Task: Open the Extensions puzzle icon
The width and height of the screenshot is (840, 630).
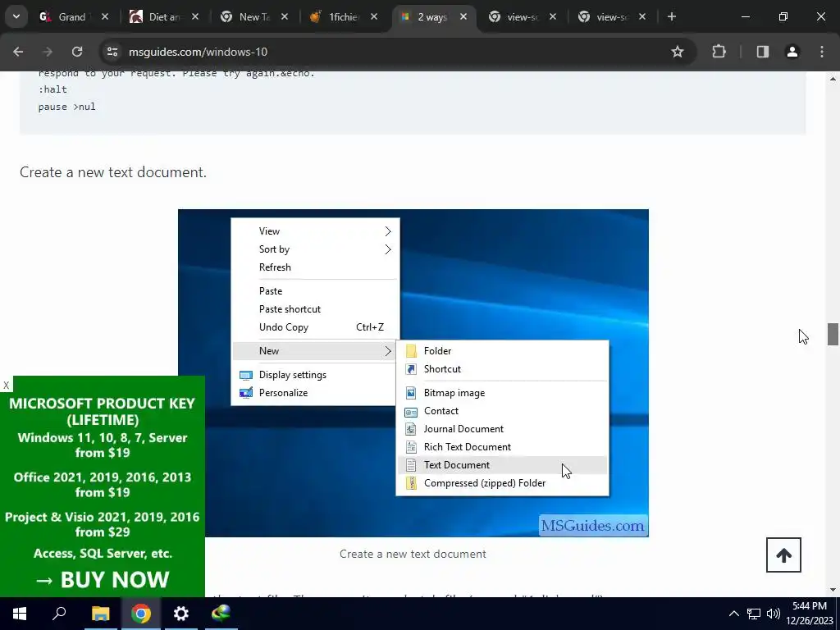Action: pos(719,52)
